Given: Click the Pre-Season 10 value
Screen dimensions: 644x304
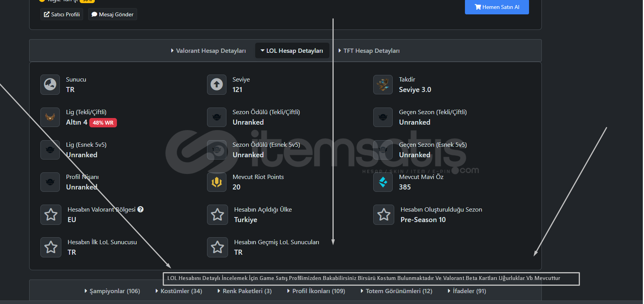Looking at the screenshot, I should tap(423, 220).
